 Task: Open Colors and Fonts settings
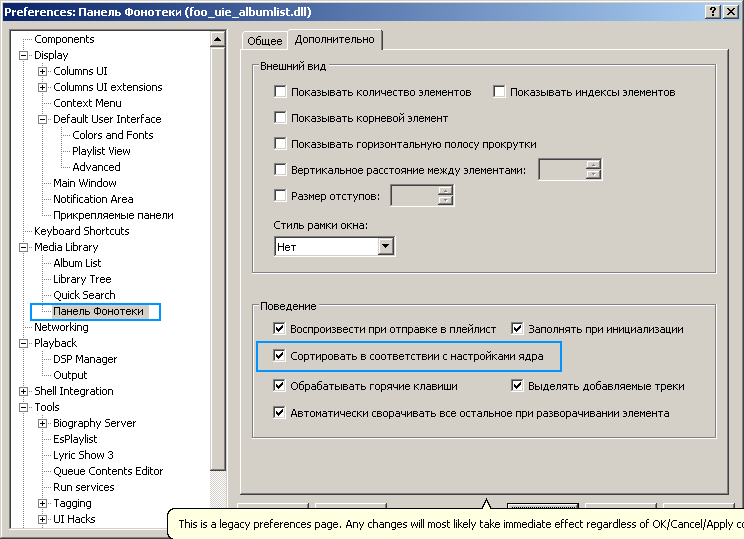click(113, 135)
